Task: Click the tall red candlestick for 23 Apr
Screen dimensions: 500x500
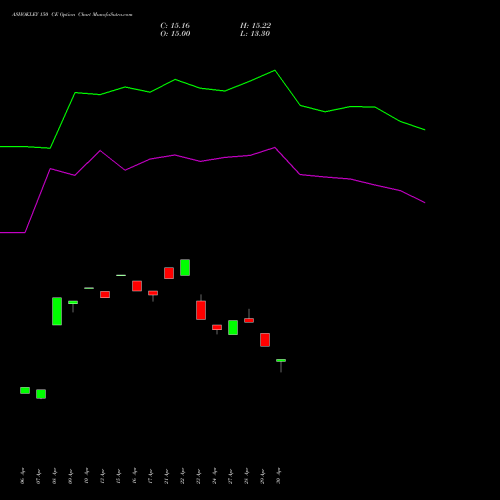Action: coord(201,310)
